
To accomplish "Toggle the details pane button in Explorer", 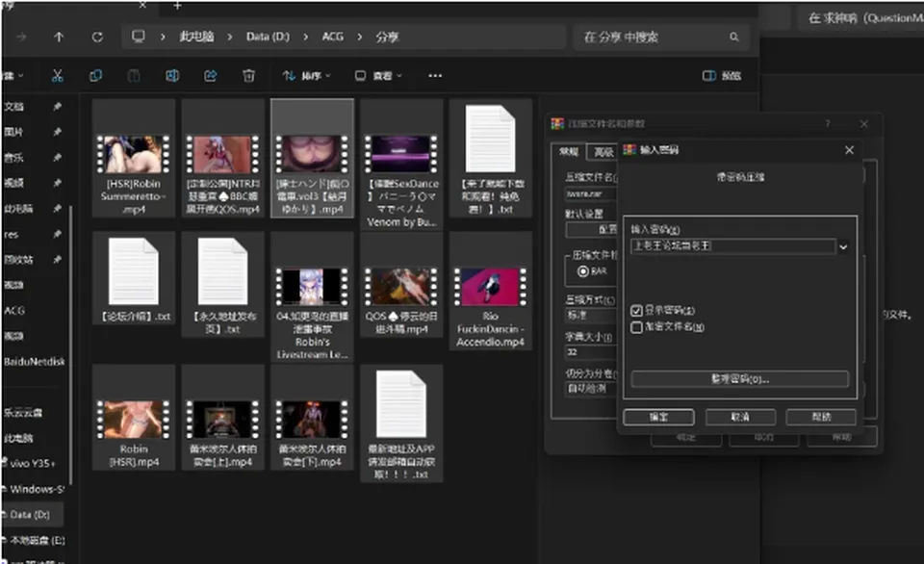I will [722, 75].
